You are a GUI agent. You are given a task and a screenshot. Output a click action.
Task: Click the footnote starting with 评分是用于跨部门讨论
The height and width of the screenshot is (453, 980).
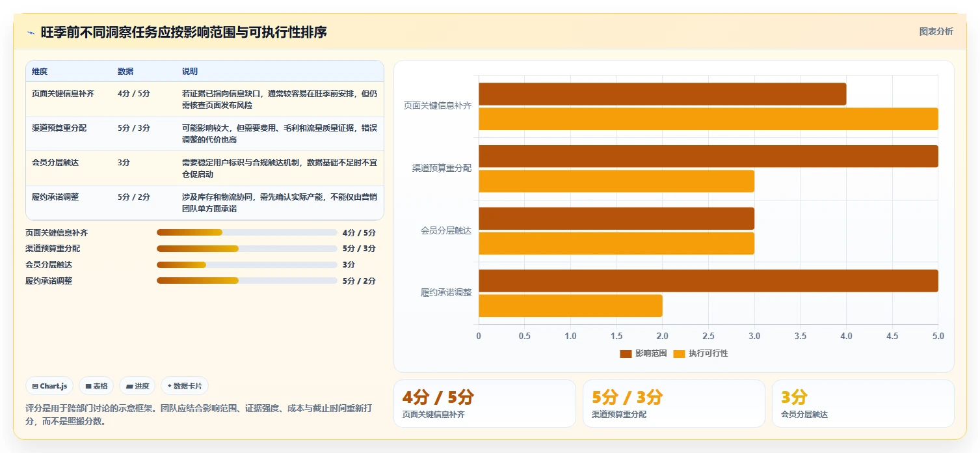(x=198, y=415)
